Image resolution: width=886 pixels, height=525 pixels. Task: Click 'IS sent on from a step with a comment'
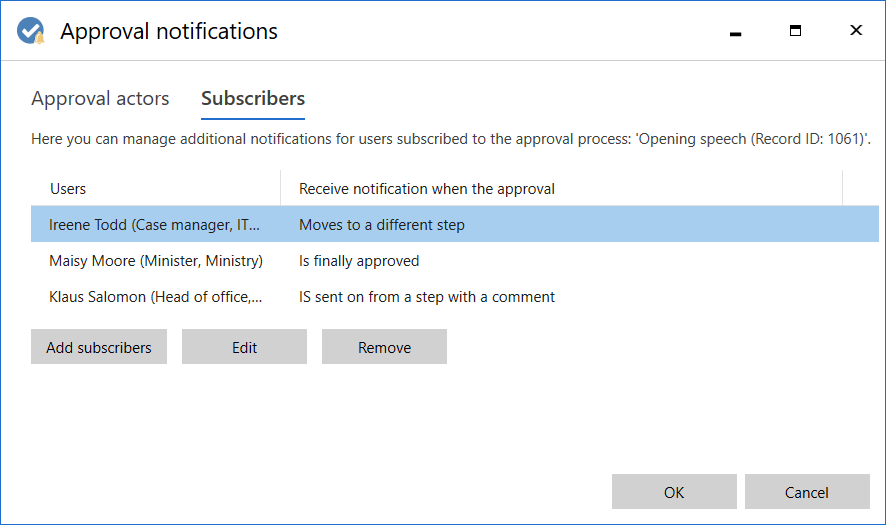pyautogui.click(x=427, y=297)
